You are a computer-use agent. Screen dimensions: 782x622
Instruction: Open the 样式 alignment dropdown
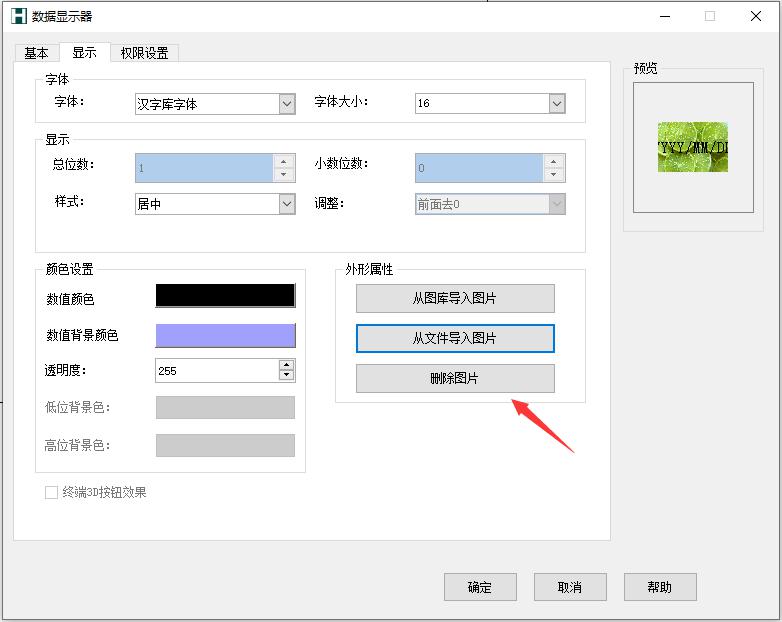tap(286, 204)
